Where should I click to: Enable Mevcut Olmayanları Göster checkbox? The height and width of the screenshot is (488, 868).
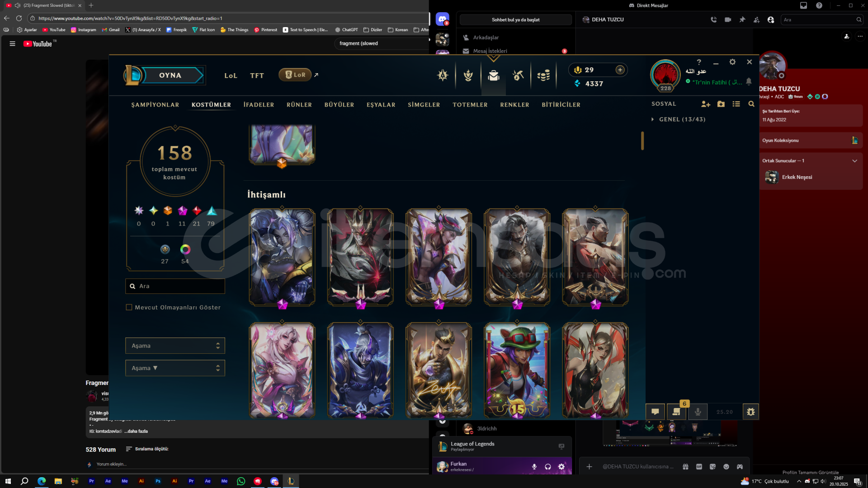129,307
